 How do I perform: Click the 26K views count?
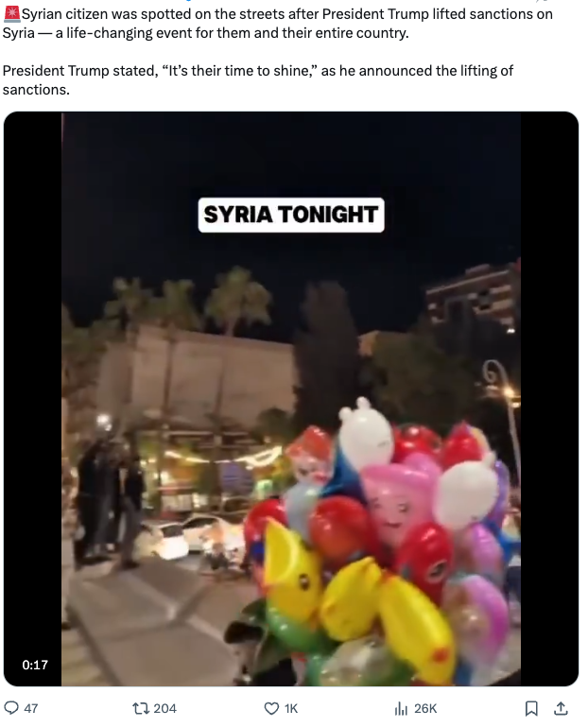(x=425, y=708)
